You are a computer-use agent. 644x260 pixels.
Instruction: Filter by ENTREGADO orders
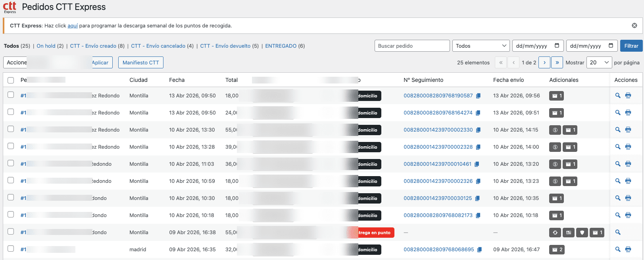281,46
